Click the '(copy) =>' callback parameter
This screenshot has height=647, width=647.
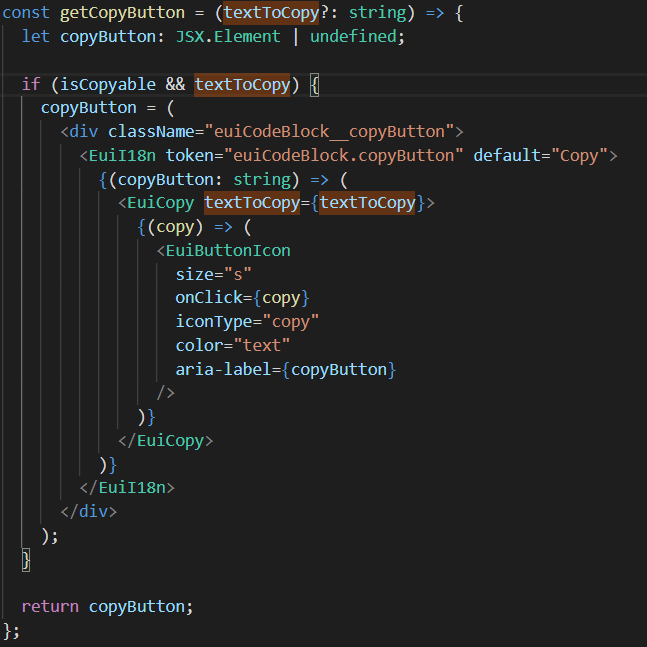click(190, 227)
